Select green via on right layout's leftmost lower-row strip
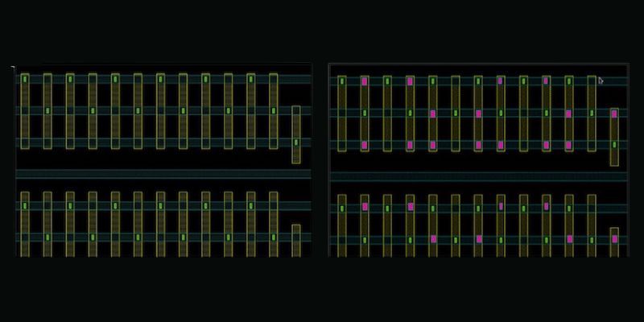 pyautogui.click(x=342, y=208)
